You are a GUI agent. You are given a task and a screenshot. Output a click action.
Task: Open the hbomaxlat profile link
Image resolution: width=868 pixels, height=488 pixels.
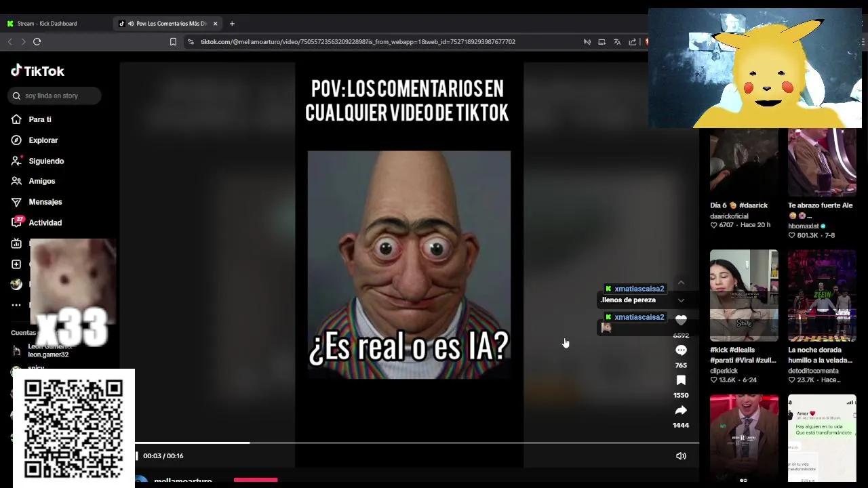(x=804, y=226)
